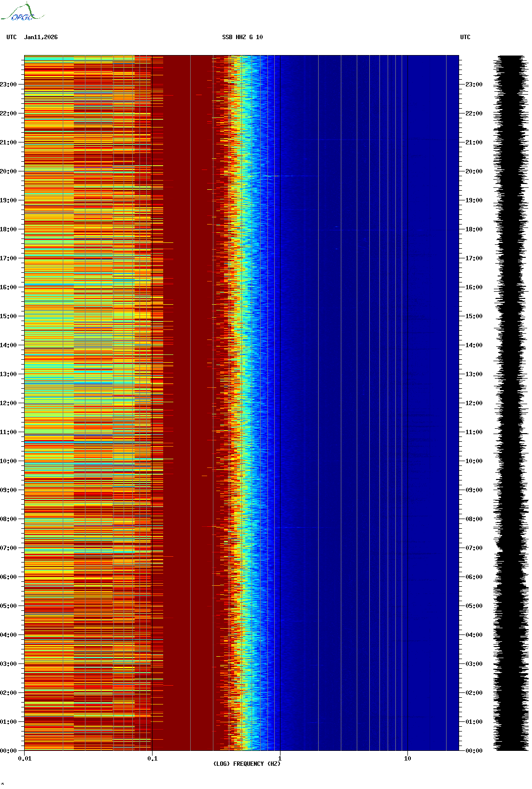Select the 20:00 marker on right time axis

coord(474,171)
